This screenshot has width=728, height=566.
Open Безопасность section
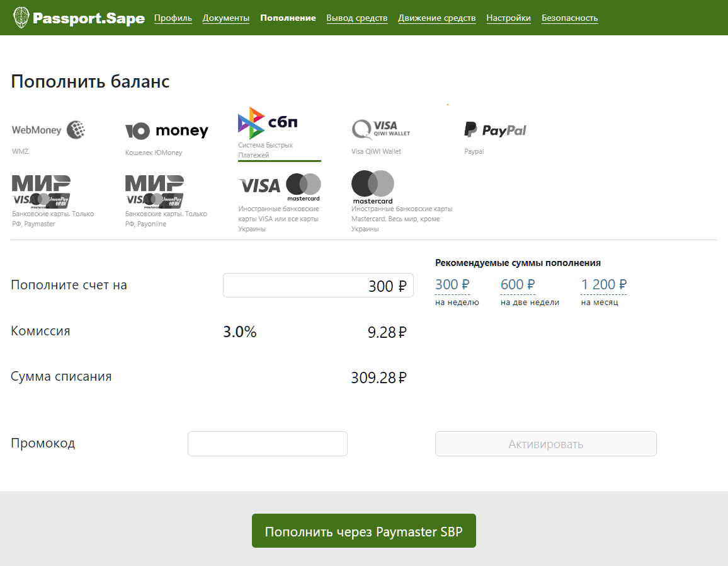pyautogui.click(x=570, y=18)
